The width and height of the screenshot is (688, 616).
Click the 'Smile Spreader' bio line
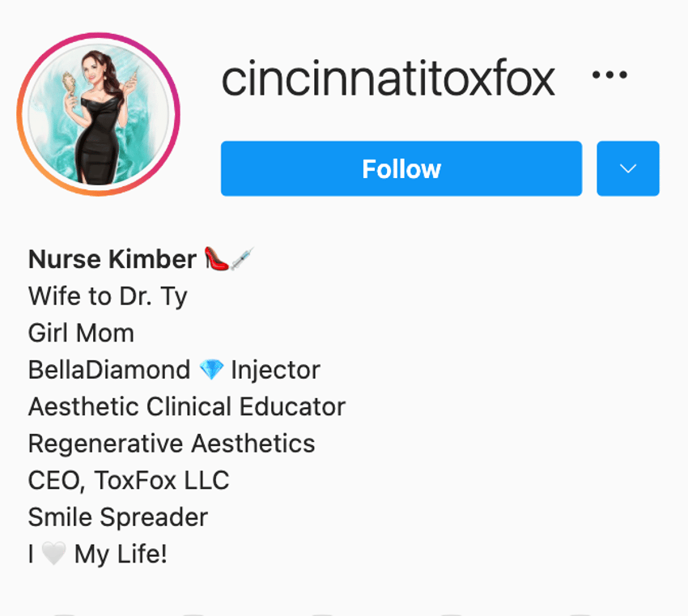(x=118, y=517)
